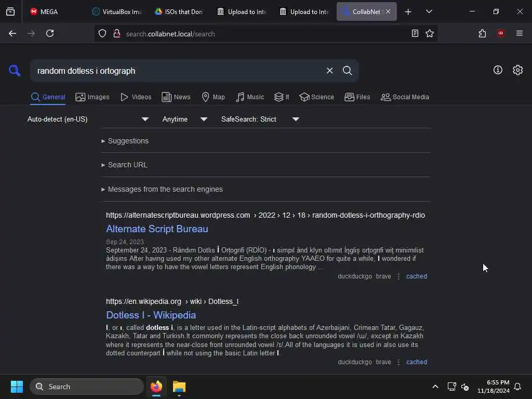Viewport: 532px width, 399px height.
Task: List all tabs with the chevron
Action: click(x=429, y=11)
